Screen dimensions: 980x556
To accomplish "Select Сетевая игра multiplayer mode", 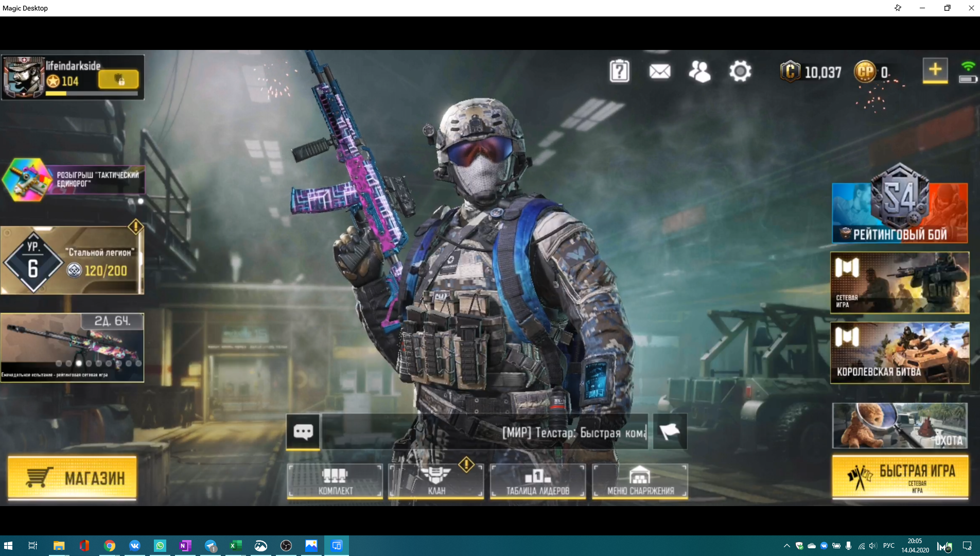I will [900, 282].
